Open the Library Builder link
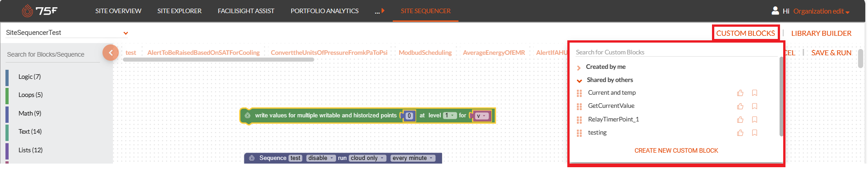 tap(821, 33)
